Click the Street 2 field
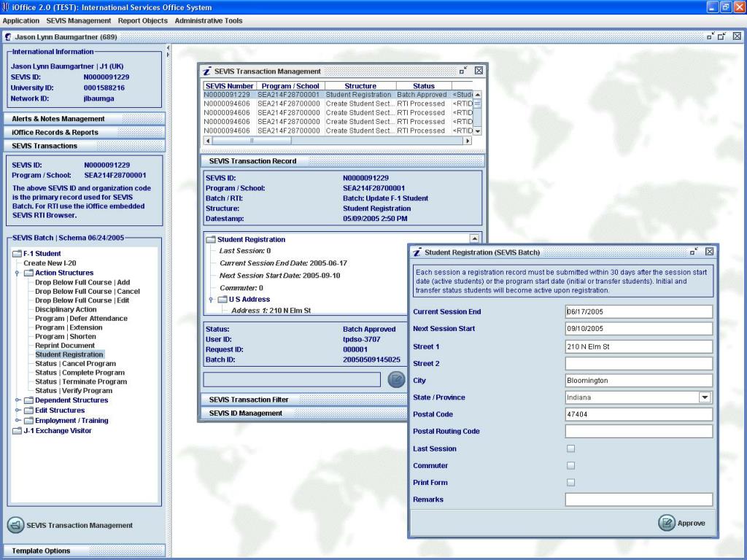Viewport: 747px width, 560px height. point(638,364)
